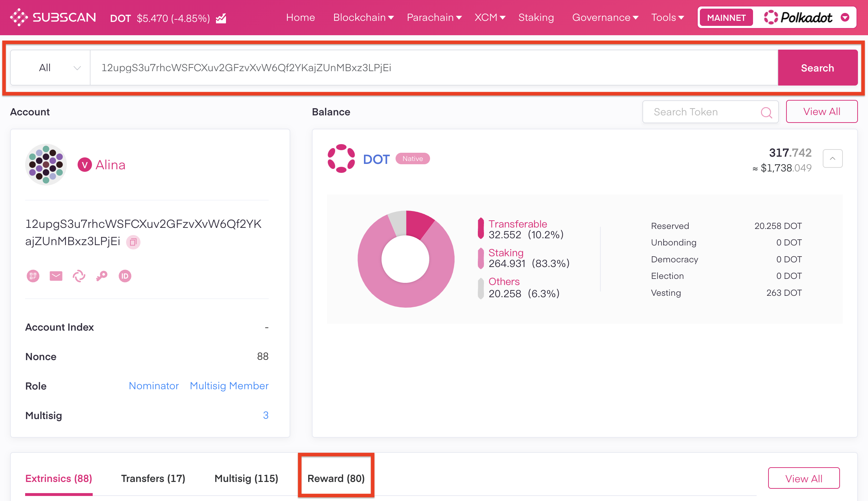Switch to the Transfers (17) tab

(153, 478)
